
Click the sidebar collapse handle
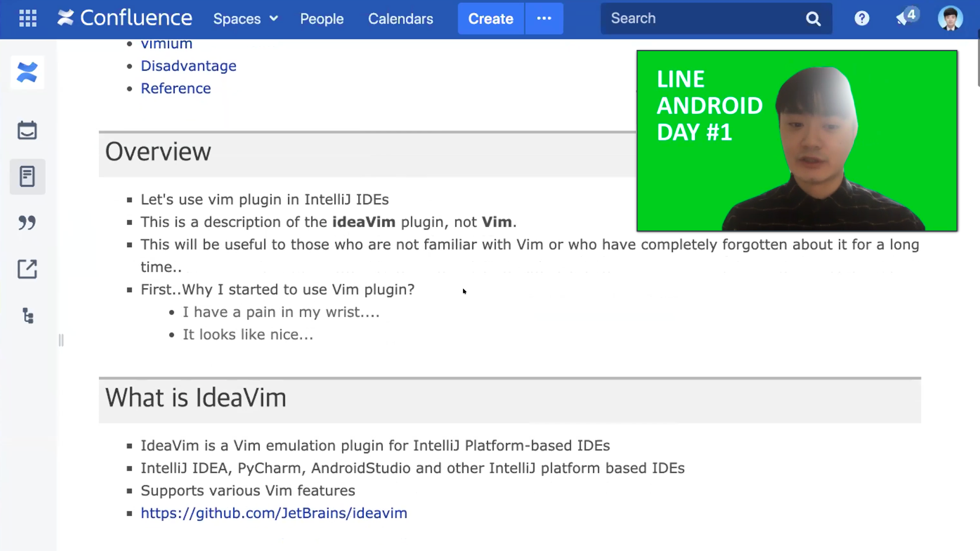(x=61, y=340)
